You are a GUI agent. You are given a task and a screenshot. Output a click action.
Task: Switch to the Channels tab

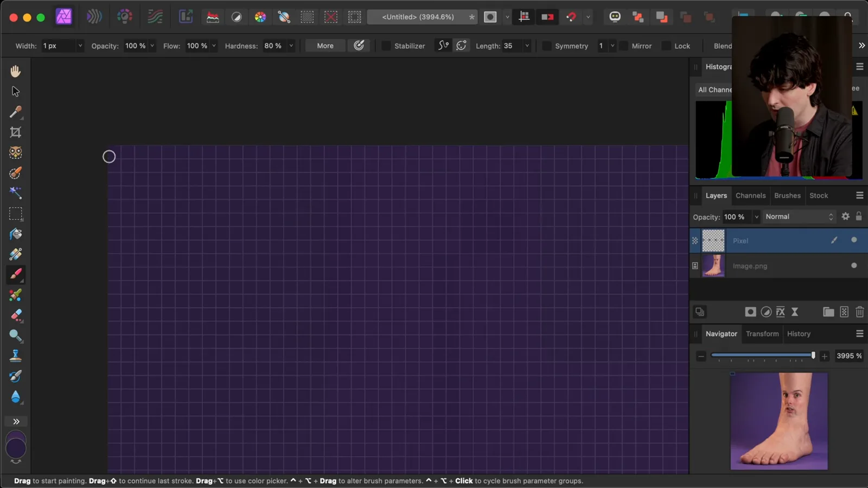(750, 196)
